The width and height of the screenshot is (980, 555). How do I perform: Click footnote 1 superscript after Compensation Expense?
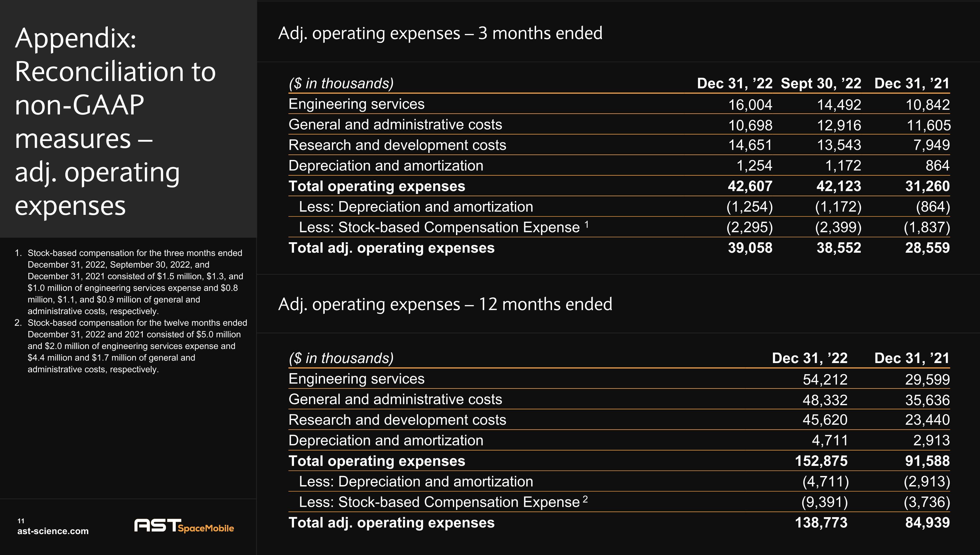click(586, 225)
